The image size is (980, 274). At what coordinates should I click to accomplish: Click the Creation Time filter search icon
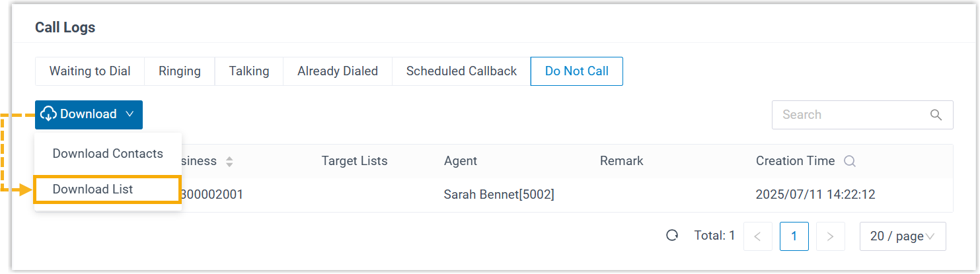tap(850, 161)
